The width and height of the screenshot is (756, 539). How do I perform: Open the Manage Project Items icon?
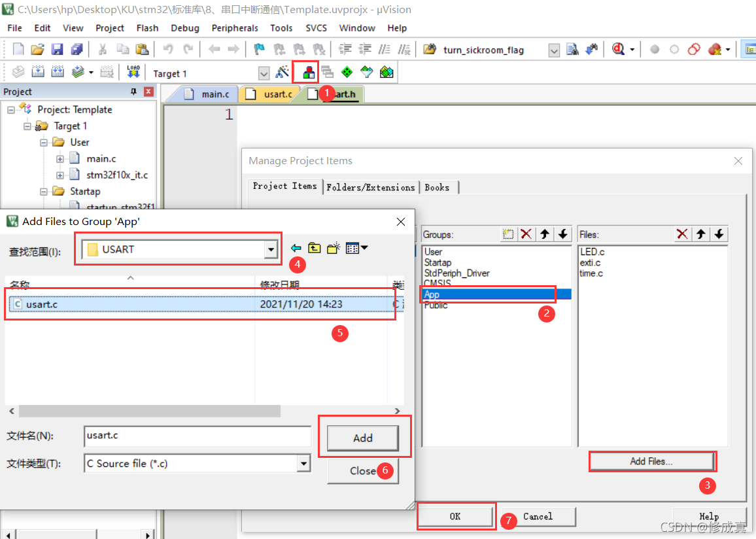[309, 73]
